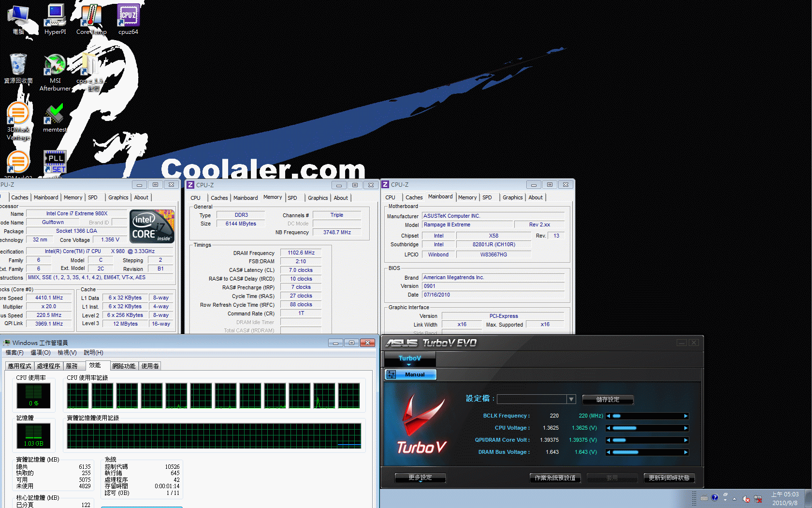Open the network tray icon
The image size is (812, 508).
758,499
